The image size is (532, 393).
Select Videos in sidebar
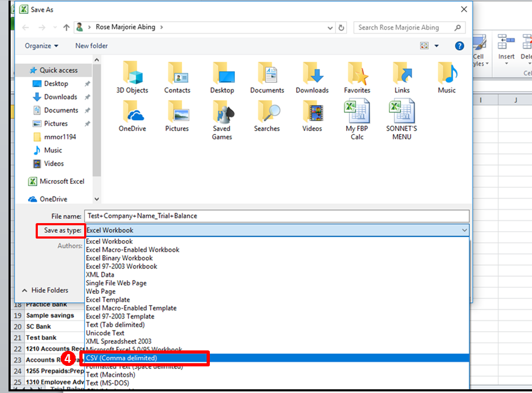point(54,163)
